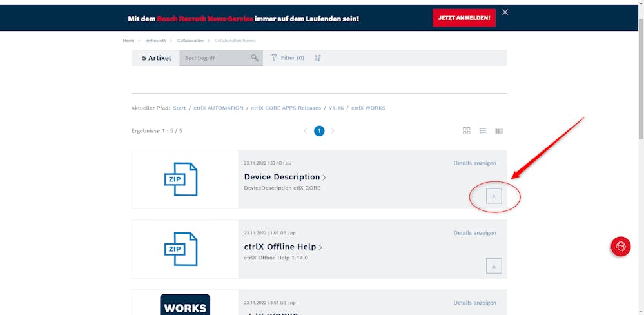Open the Device Description title
The width and height of the screenshot is (644, 315).
tap(282, 177)
